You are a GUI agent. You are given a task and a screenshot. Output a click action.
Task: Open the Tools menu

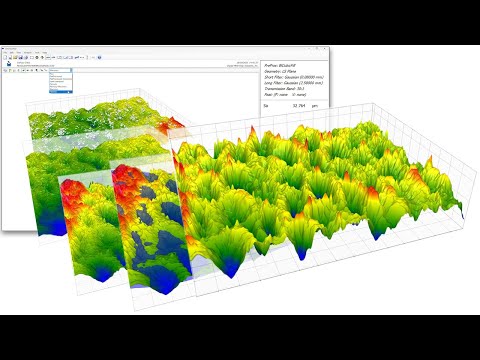pos(37,52)
